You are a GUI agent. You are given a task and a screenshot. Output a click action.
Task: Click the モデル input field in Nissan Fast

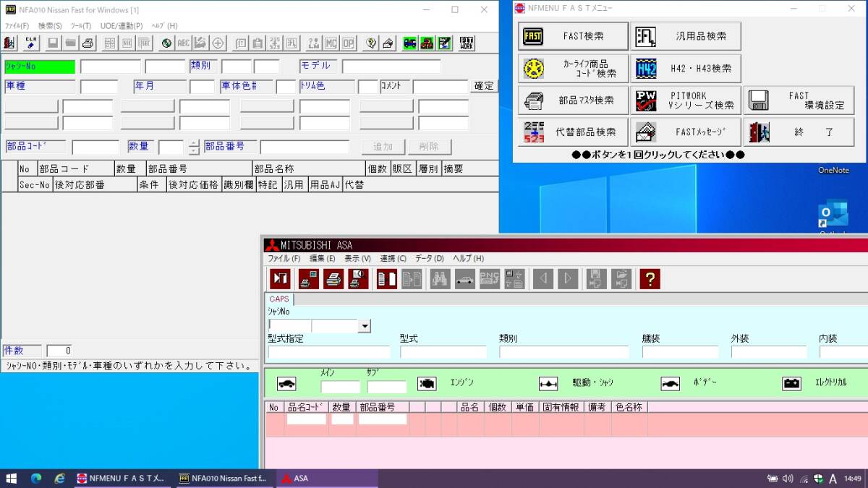pyautogui.click(x=391, y=67)
